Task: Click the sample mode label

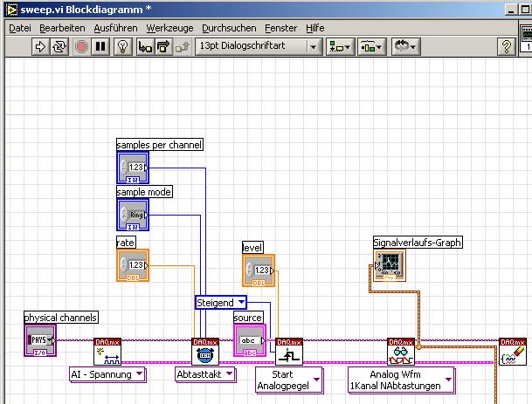Action: tap(144, 192)
